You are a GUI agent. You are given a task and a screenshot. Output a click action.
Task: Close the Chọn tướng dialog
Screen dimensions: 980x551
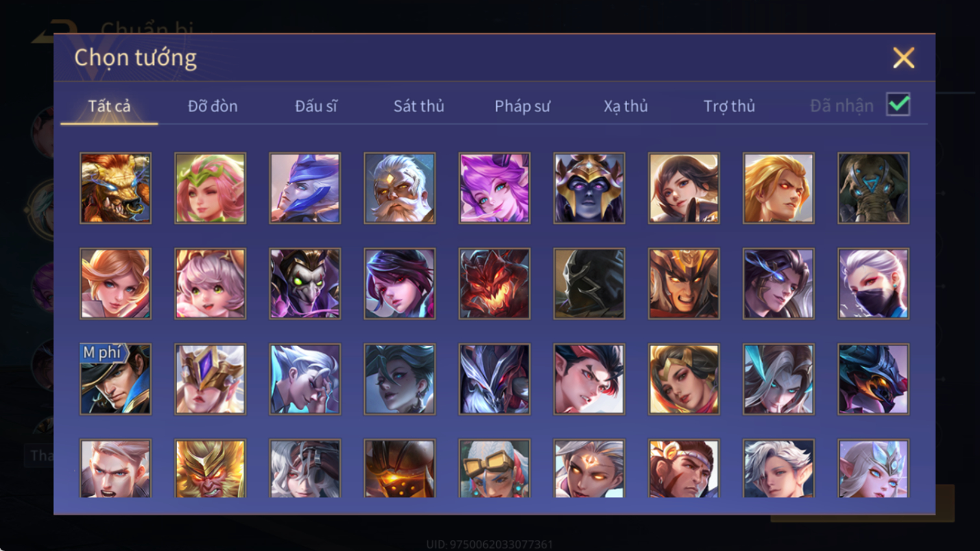(x=903, y=58)
